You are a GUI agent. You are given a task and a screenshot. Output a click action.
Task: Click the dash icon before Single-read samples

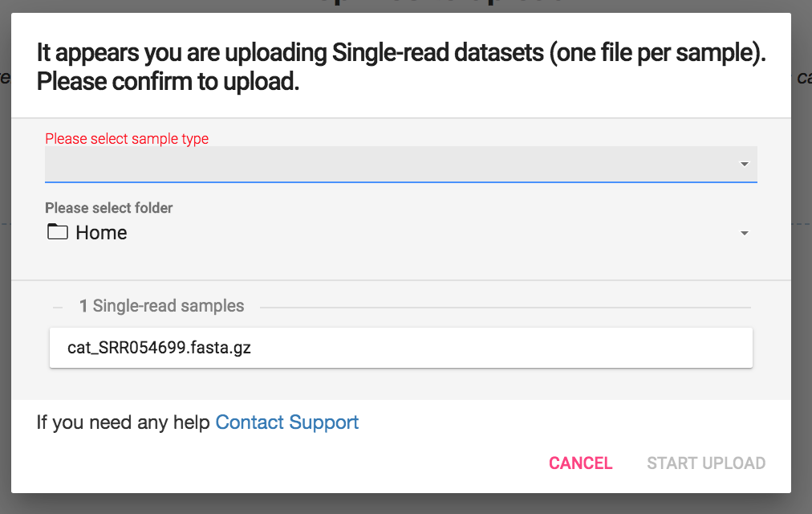(x=57, y=306)
